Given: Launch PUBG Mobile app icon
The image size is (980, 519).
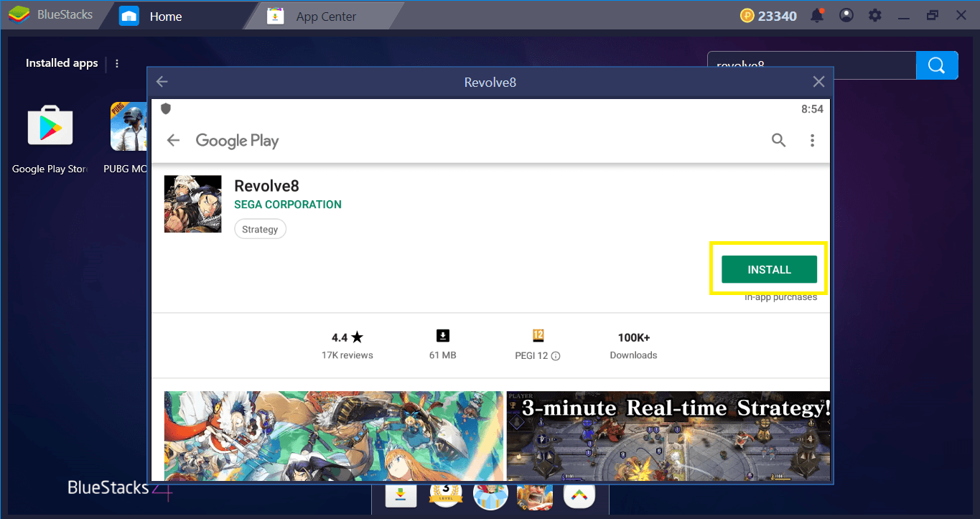Looking at the screenshot, I should pos(129,126).
